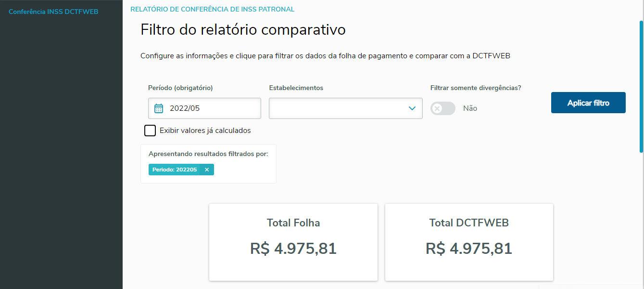This screenshot has height=289, width=644.
Task: Click the vertical page scrollbar
Action: [x=641, y=87]
